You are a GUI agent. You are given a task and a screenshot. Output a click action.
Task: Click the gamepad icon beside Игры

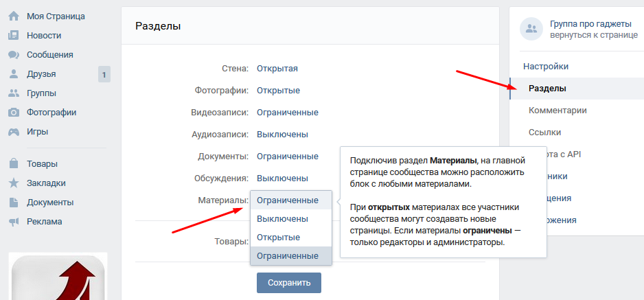click(14, 132)
